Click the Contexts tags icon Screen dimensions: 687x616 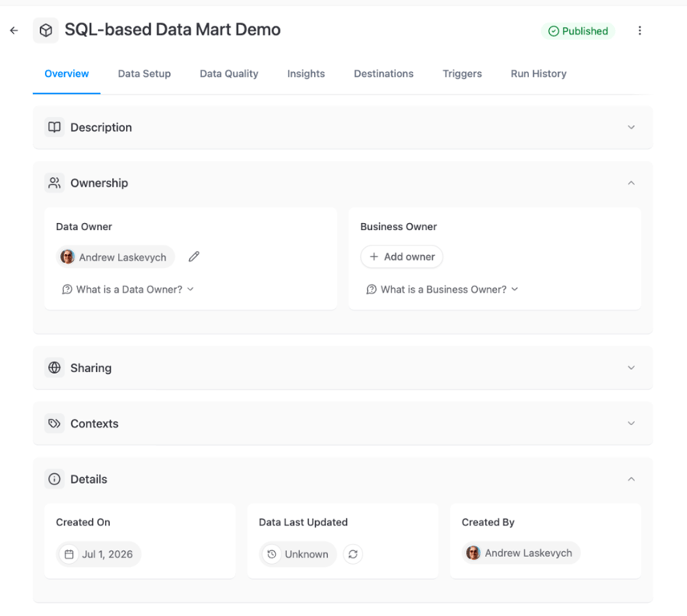[55, 423]
